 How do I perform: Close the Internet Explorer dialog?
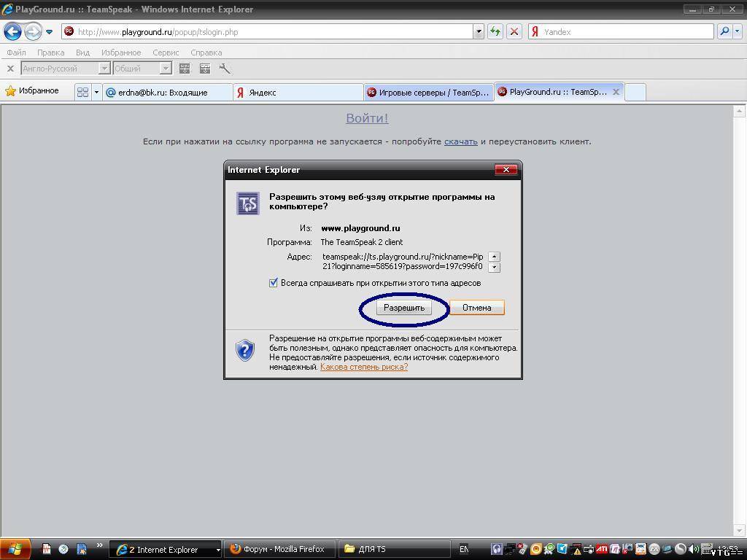click(x=506, y=169)
